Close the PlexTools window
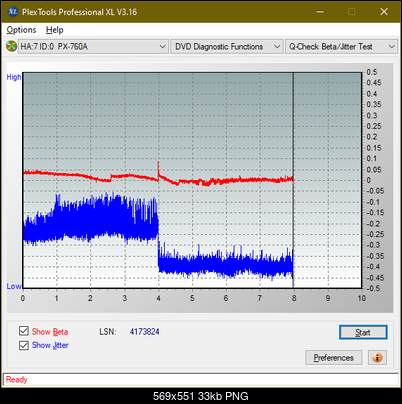The image size is (402, 404). [x=384, y=12]
